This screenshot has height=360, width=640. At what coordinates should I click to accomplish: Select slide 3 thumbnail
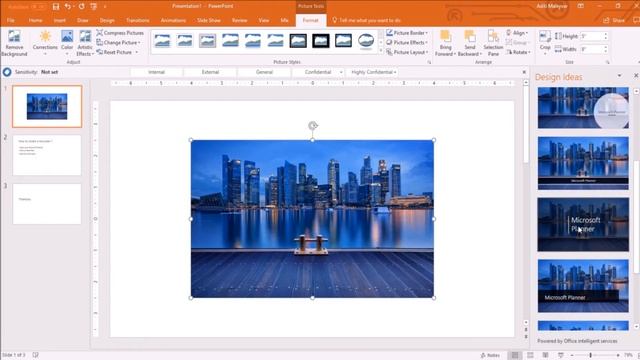tap(47, 204)
